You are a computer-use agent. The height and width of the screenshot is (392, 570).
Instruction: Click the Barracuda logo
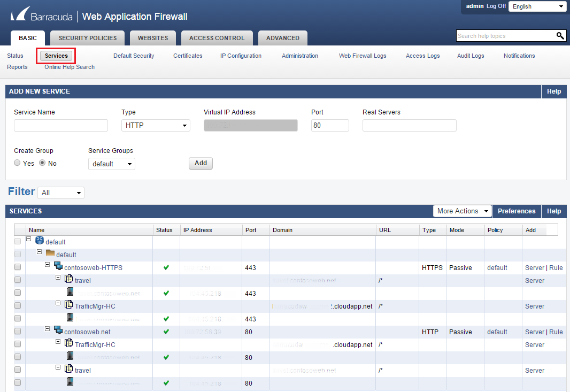(42, 15)
